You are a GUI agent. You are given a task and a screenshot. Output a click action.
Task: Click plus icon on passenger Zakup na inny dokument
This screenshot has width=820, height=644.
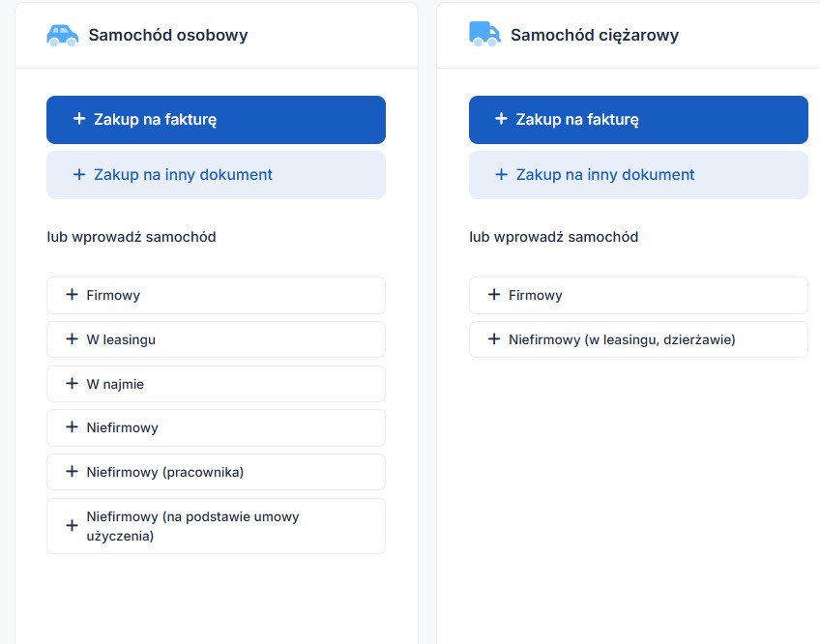tap(79, 174)
